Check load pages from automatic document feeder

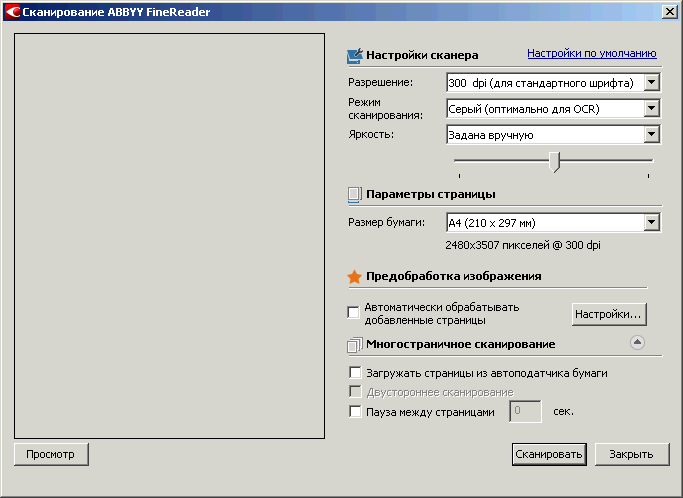355,373
